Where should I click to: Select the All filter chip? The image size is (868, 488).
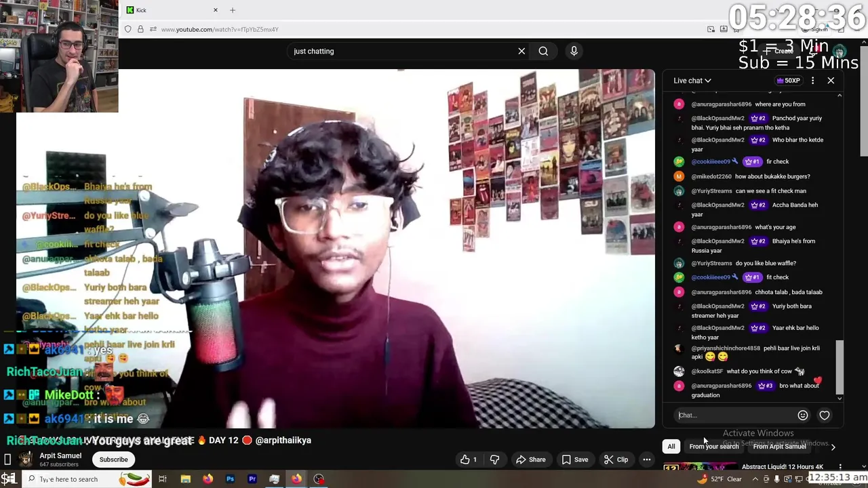pos(671,447)
